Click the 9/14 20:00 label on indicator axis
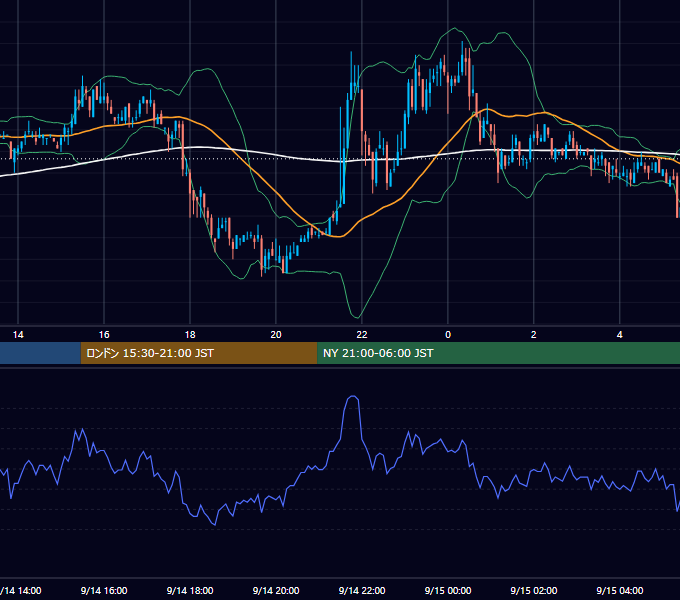This screenshot has height=600, width=680. pyautogui.click(x=276, y=590)
